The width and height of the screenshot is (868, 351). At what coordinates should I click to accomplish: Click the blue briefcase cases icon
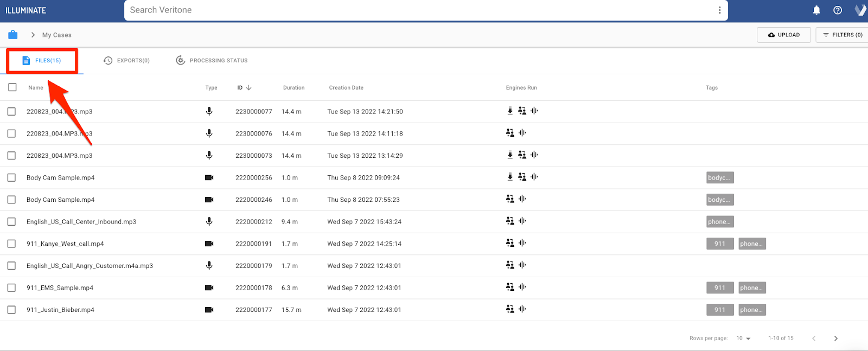pos(13,35)
